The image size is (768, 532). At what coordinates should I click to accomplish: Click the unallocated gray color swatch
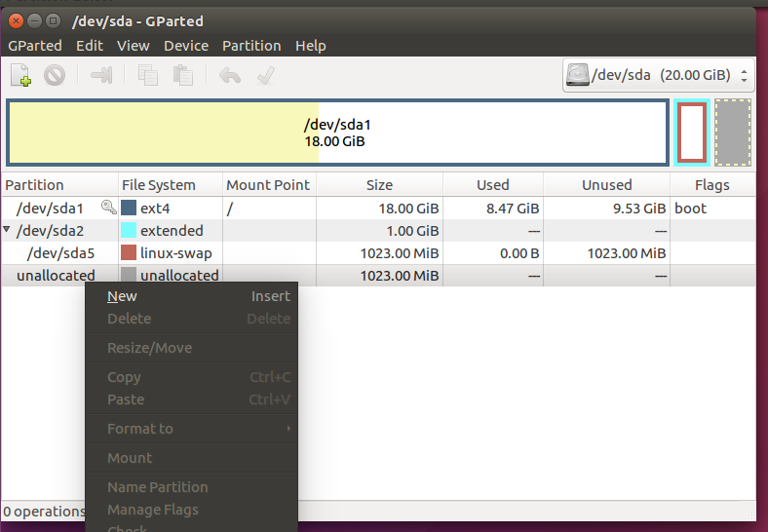point(129,275)
